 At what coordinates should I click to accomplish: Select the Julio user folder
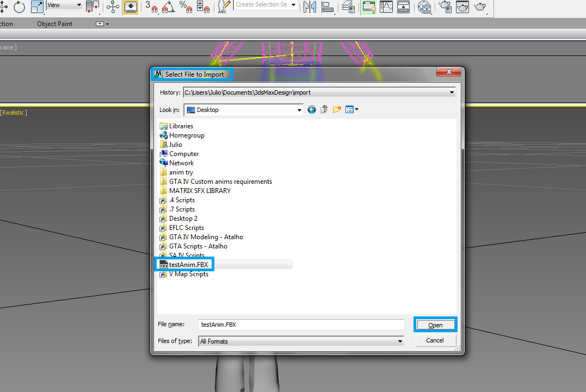(171, 145)
